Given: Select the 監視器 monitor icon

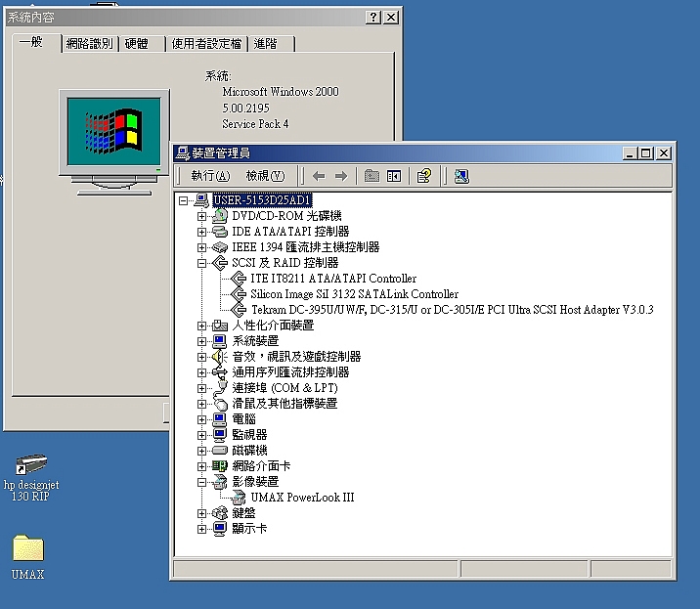Looking at the screenshot, I should [x=219, y=435].
